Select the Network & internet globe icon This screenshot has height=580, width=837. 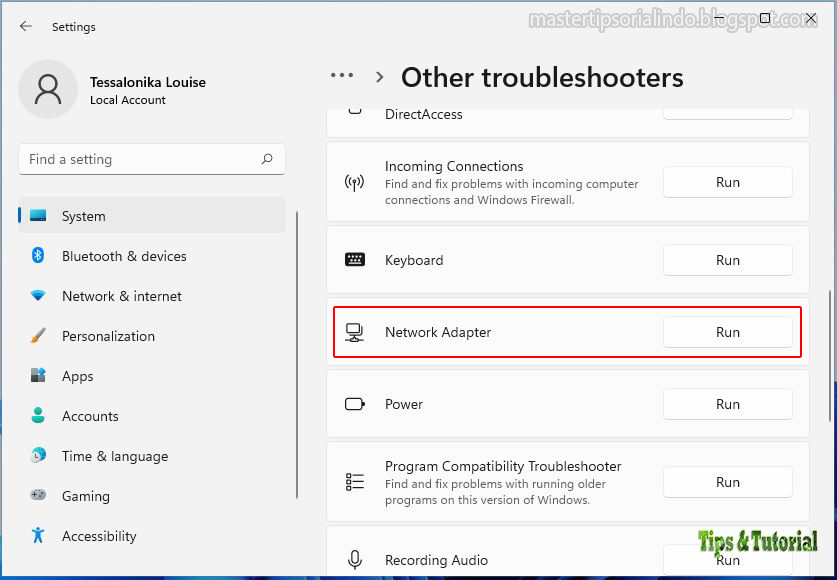[x=36, y=296]
